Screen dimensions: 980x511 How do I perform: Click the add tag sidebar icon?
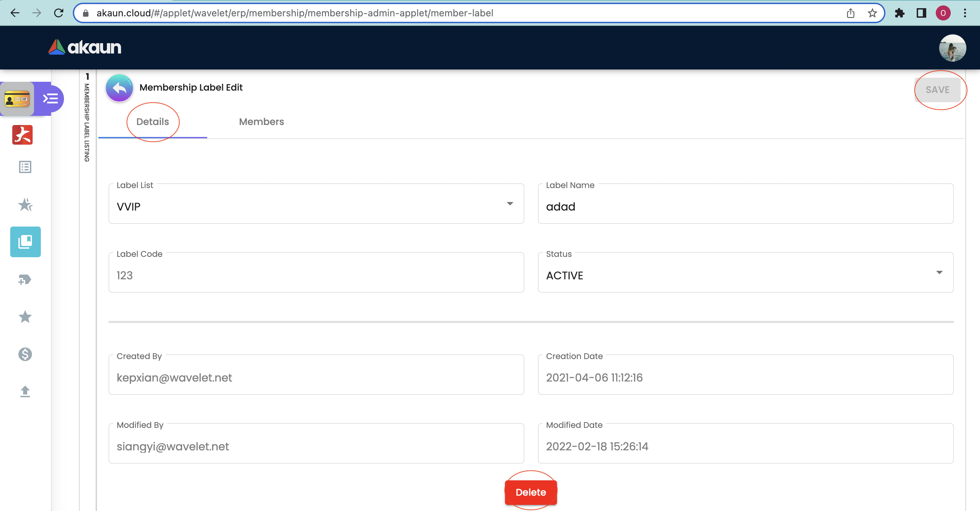pyautogui.click(x=25, y=280)
